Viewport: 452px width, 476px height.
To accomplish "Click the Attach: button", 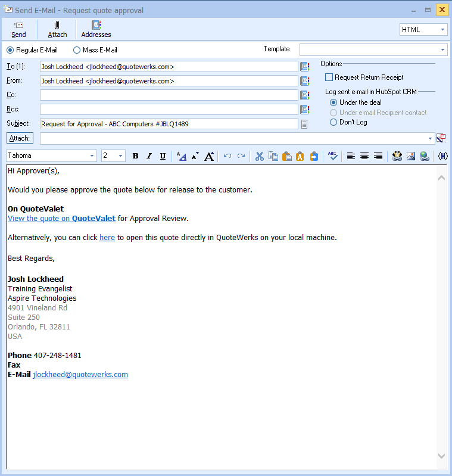I will pyautogui.click(x=20, y=138).
